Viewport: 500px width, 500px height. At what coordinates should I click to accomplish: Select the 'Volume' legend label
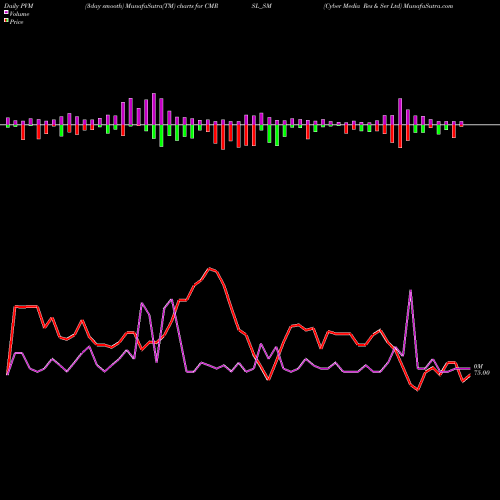(19, 14)
